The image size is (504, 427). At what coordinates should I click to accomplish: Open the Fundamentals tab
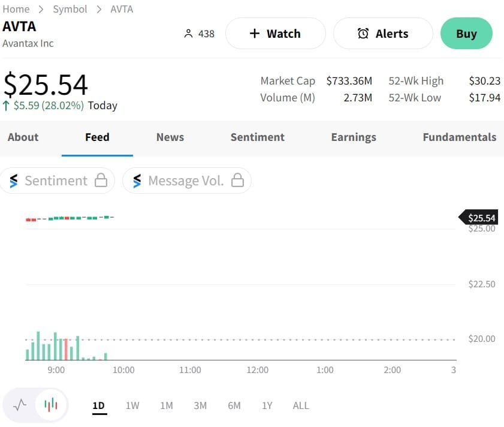[459, 137]
